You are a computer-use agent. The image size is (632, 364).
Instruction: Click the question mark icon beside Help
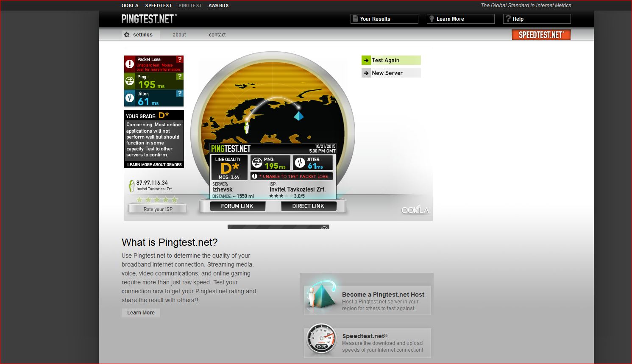coord(508,19)
